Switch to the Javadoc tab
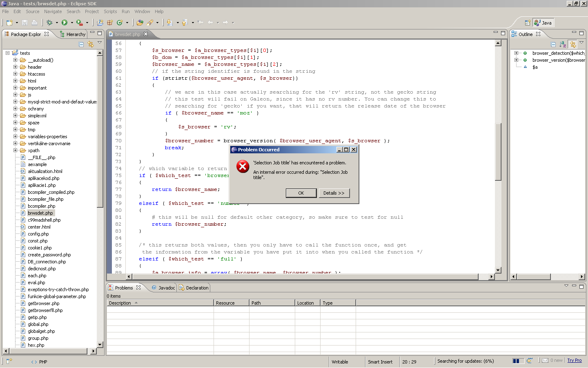This screenshot has height=368, width=588. (163, 288)
